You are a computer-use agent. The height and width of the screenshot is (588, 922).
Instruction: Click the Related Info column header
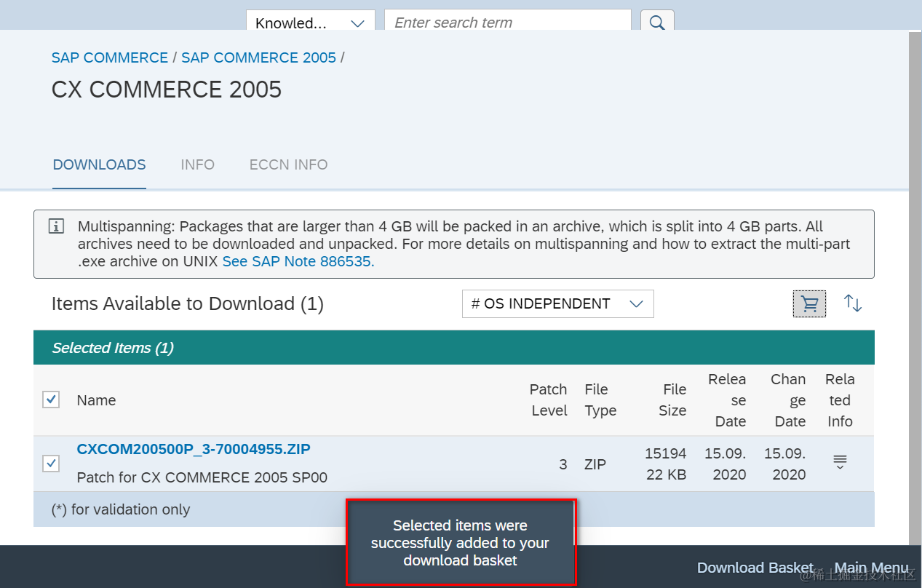[840, 400]
